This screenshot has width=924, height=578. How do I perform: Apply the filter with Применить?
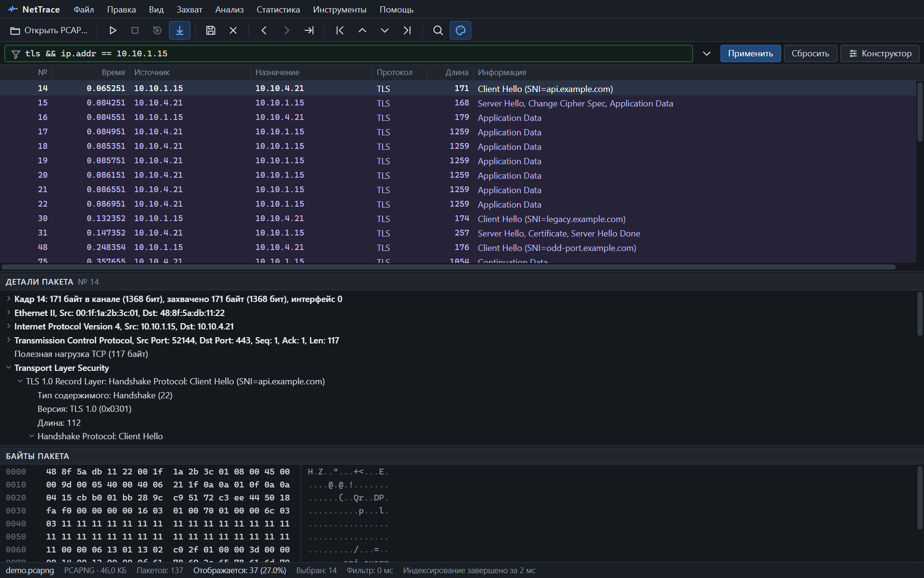tap(750, 53)
